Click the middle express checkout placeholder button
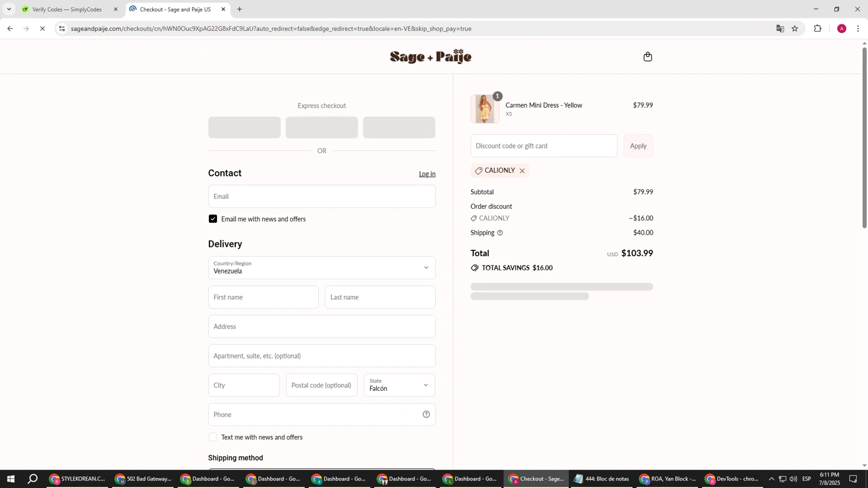 pos(322,127)
